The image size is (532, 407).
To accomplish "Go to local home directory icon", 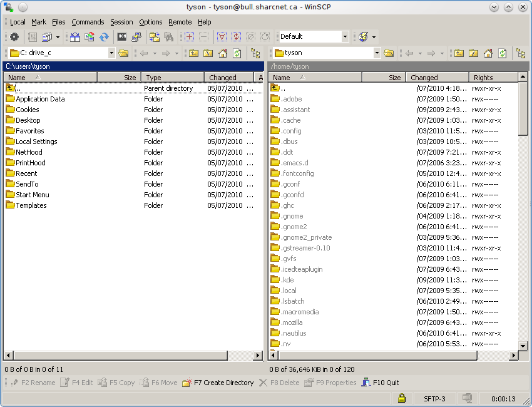I will pyautogui.click(x=223, y=53).
